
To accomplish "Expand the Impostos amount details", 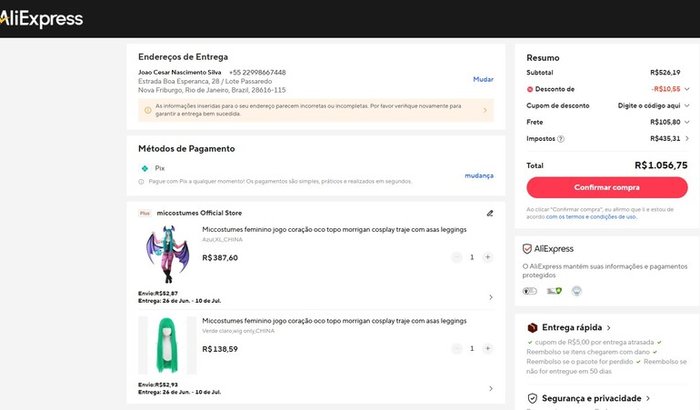I will [684, 139].
